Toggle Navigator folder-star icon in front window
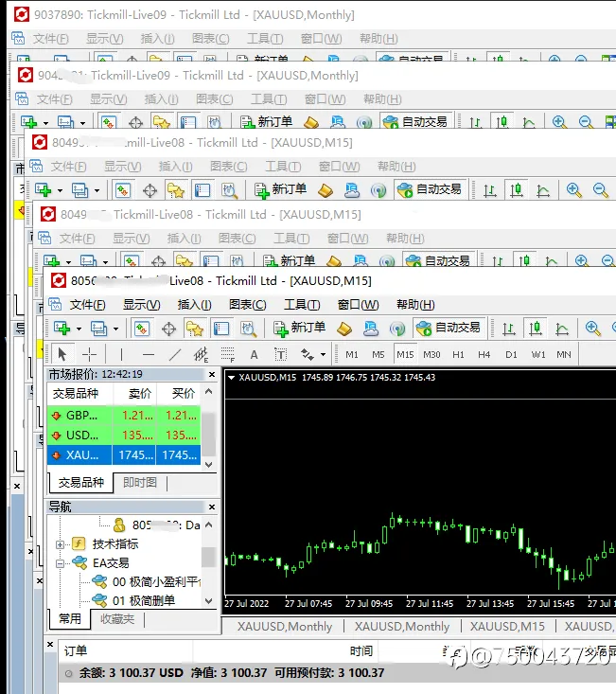 [x=195, y=329]
